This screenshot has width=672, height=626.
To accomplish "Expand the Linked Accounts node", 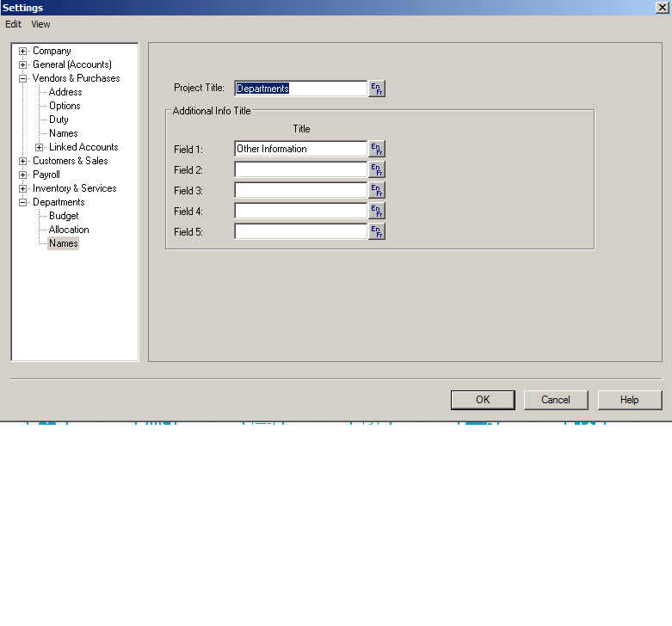I will [39, 147].
